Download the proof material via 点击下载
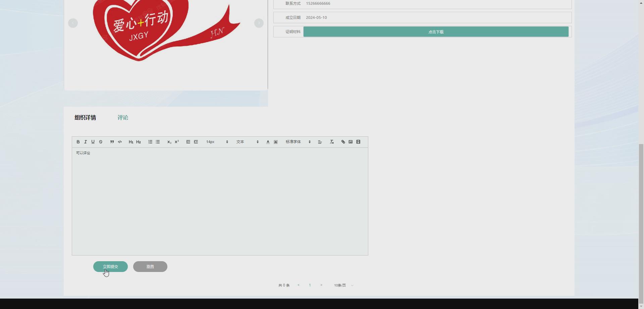The height and width of the screenshot is (309, 644). [436, 32]
